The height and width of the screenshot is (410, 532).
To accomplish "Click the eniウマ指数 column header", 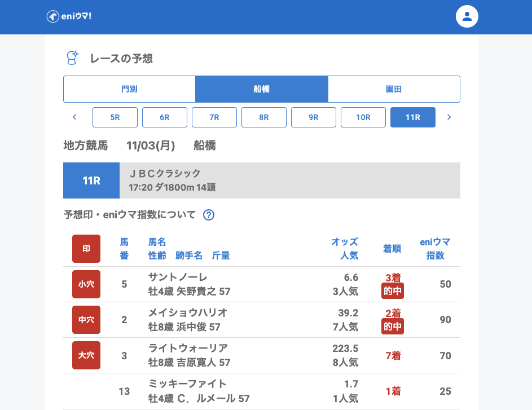I will pyautogui.click(x=435, y=249).
